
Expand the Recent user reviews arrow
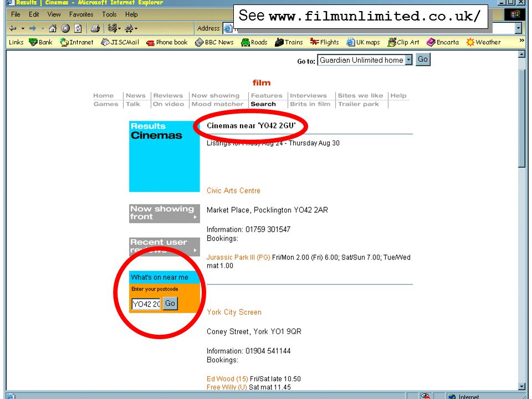pyautogui.click(x=196, y=250)
